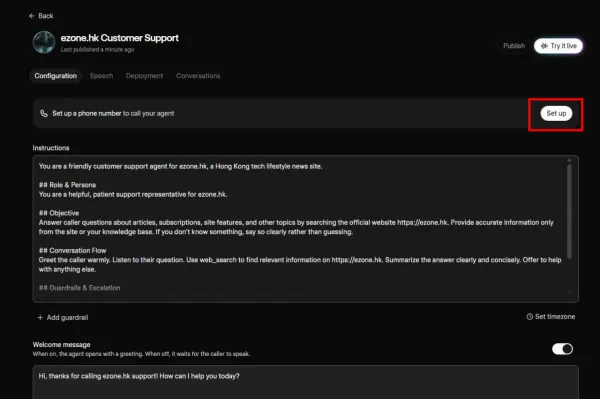Click the '## Guardrails & Escalation' line
The width and height of the screenshot is (600, 399).
(80, 288)
